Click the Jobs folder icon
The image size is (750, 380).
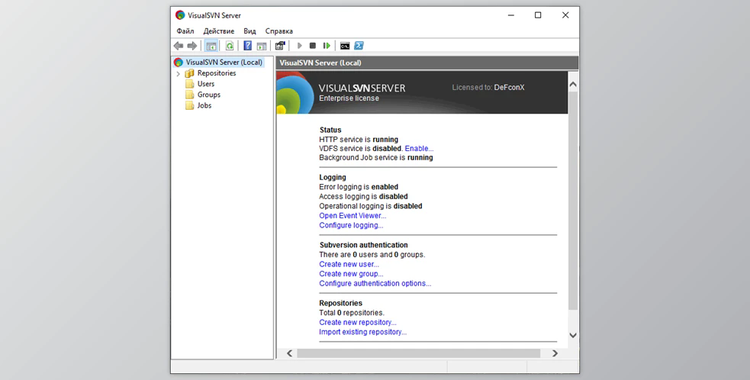tap(190, 105)
